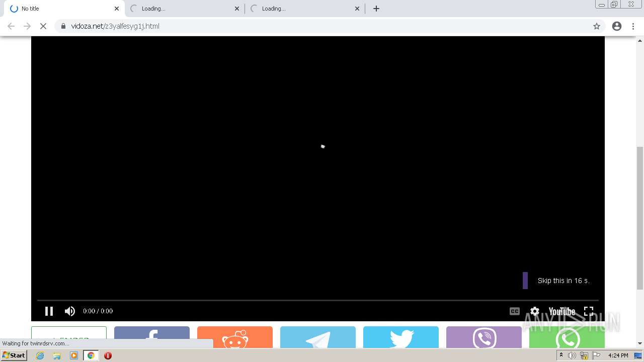Mute the video volume
Screen dimensions: 644x362
(x=70, y=311)
